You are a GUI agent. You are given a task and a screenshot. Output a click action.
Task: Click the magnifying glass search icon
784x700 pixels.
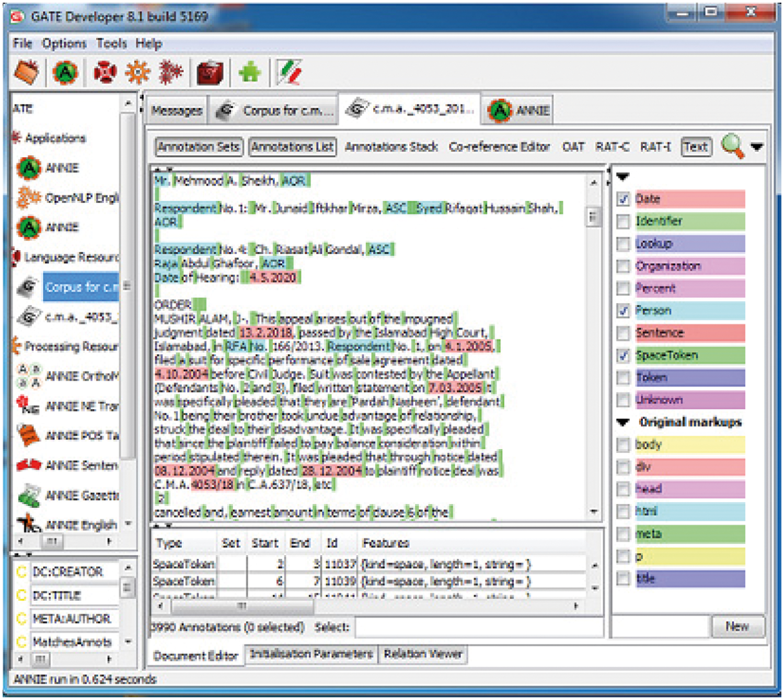click(x=732, y=146)
